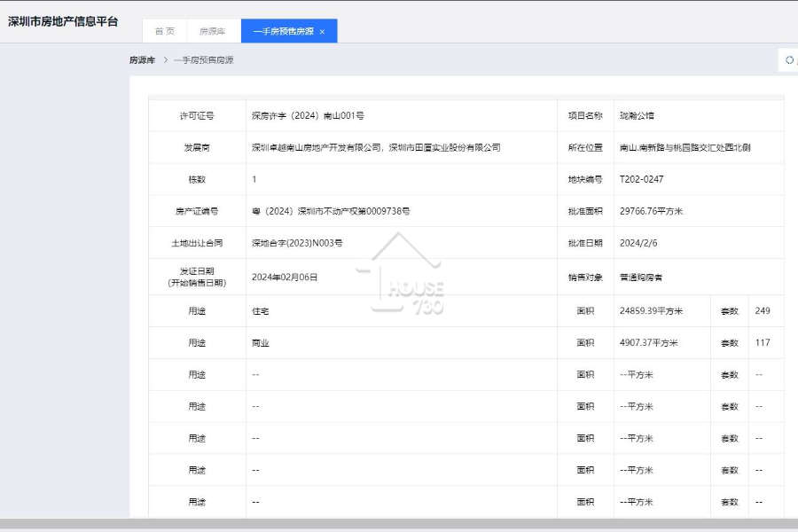The height and width of the screenshot is (532, 798).
Task: Switch to the 房源库 tab
Action: [x=213, y=31]
